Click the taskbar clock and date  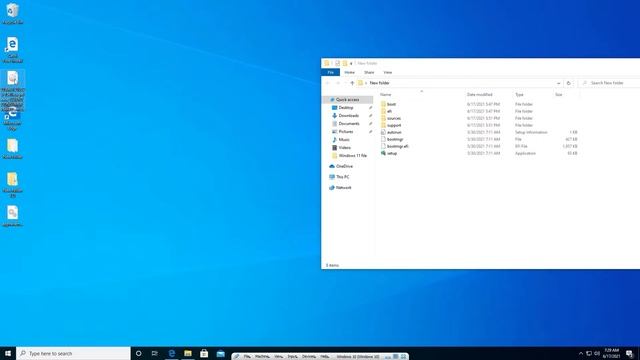point(611,353)
